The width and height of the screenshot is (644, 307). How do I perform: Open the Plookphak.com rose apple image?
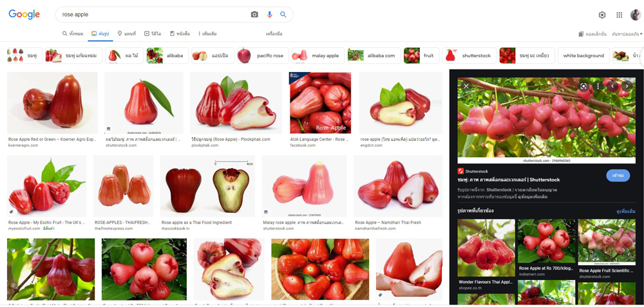tap(236, 103)
